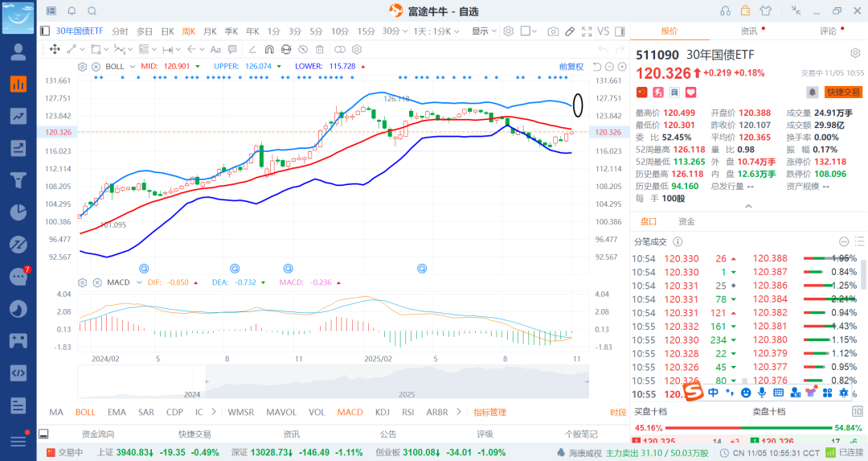The height and width of the screenshot is (461, 868).
Task: Open the VS compare tool
Action: (x=602, y=31)
